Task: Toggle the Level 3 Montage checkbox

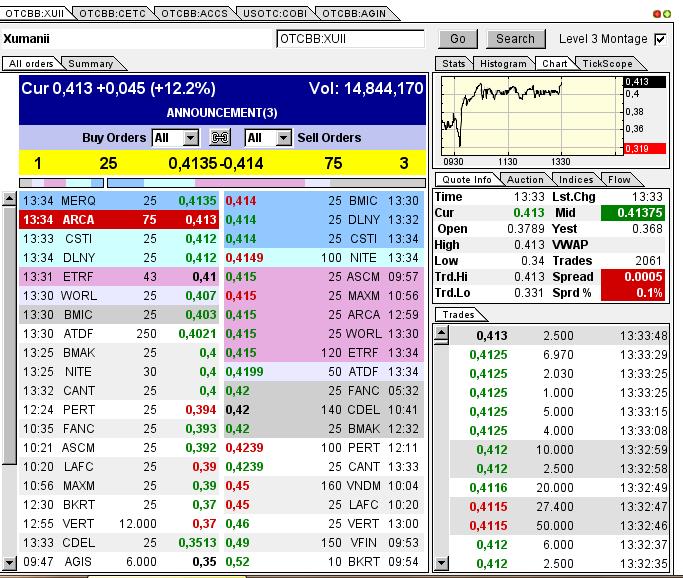Action: click(660, 39)
